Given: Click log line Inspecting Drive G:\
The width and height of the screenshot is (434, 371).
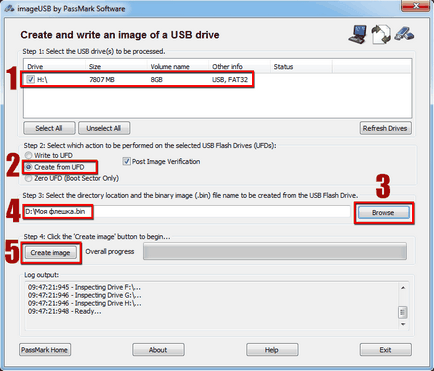Looking at the screenshot, I should point(84,295).
